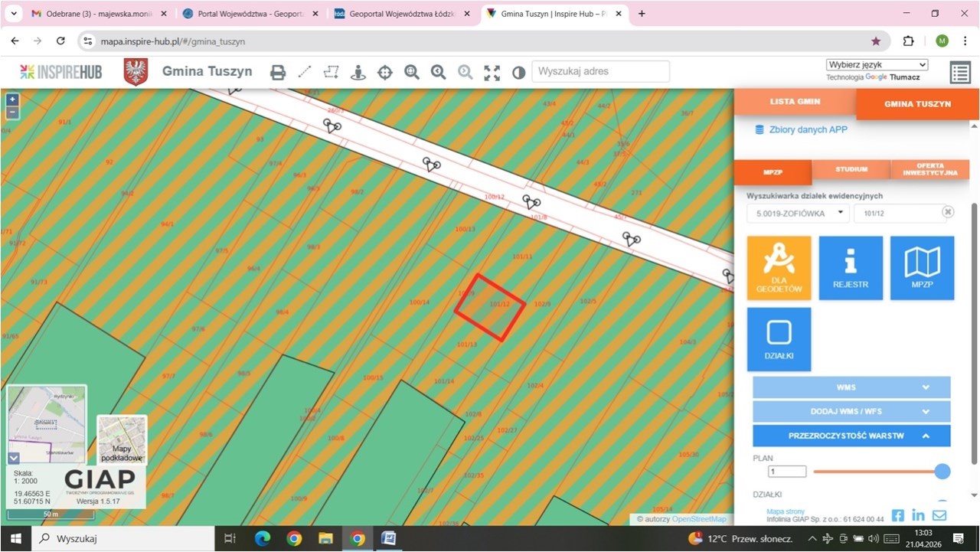Switch to the LISTA GMIN tab
Image resolution: width=980 pixels, height=552 pixels.
[794, 102]
